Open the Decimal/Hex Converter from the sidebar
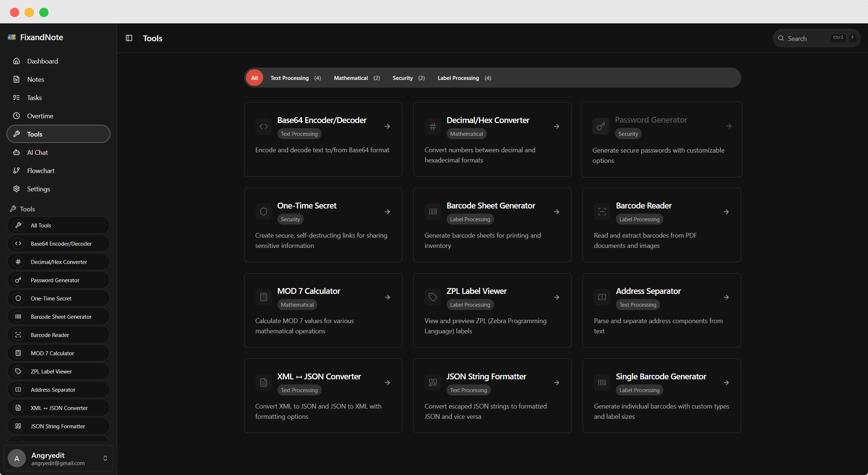 58,261
